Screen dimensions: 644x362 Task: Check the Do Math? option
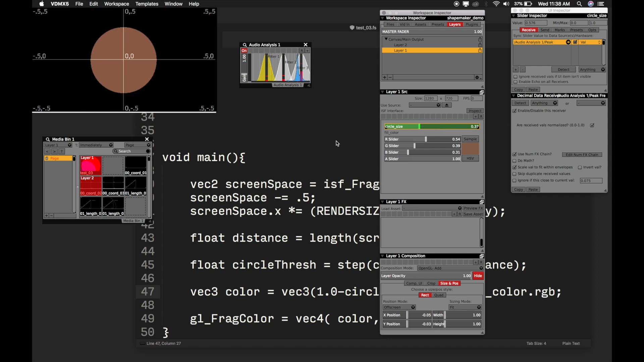point(515,161)
